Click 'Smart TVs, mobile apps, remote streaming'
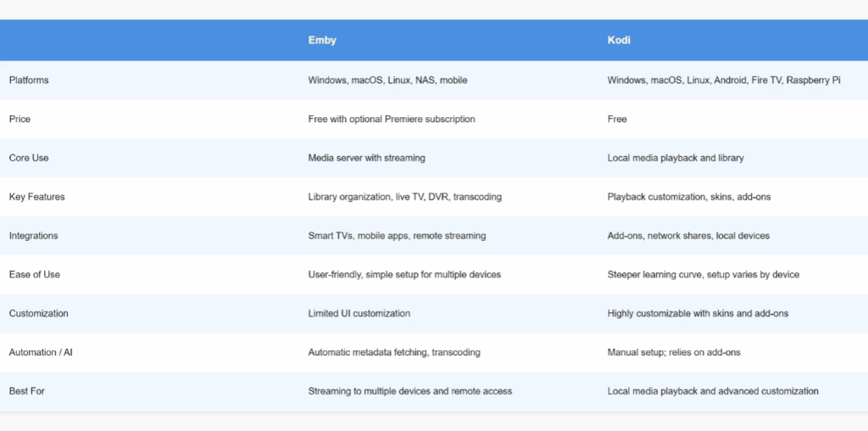The width and height of the screenshot is (868, 431). (397, 236)
